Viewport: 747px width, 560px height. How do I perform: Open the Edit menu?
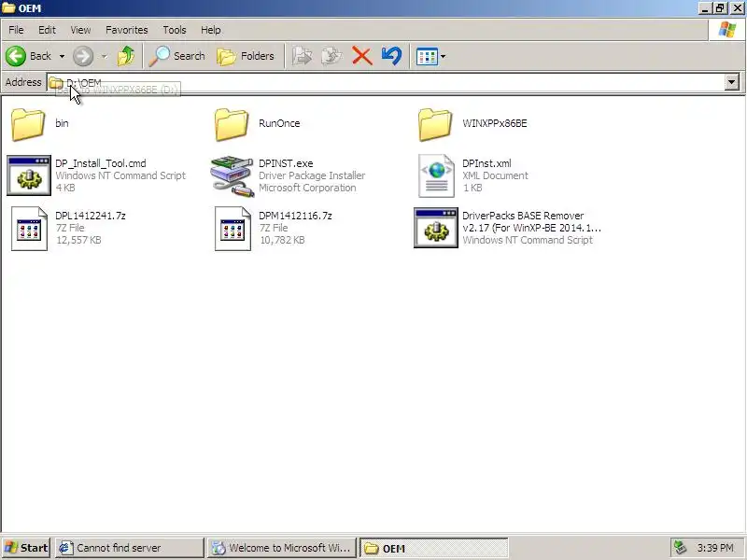click(x=47, y=30)
